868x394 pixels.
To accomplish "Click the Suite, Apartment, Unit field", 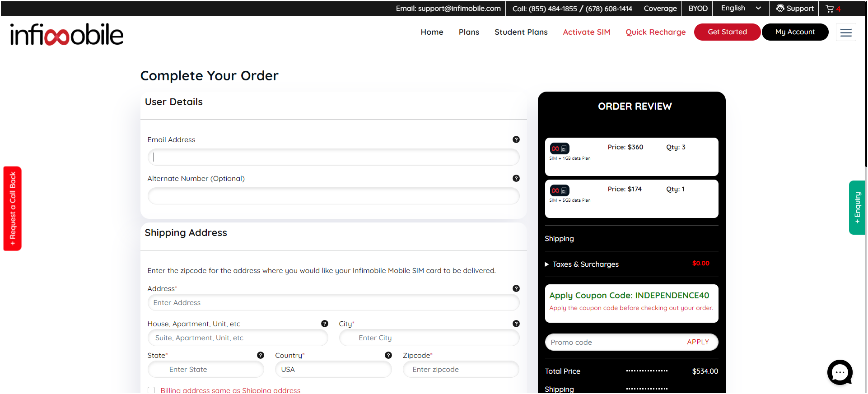I will (238, 338).
